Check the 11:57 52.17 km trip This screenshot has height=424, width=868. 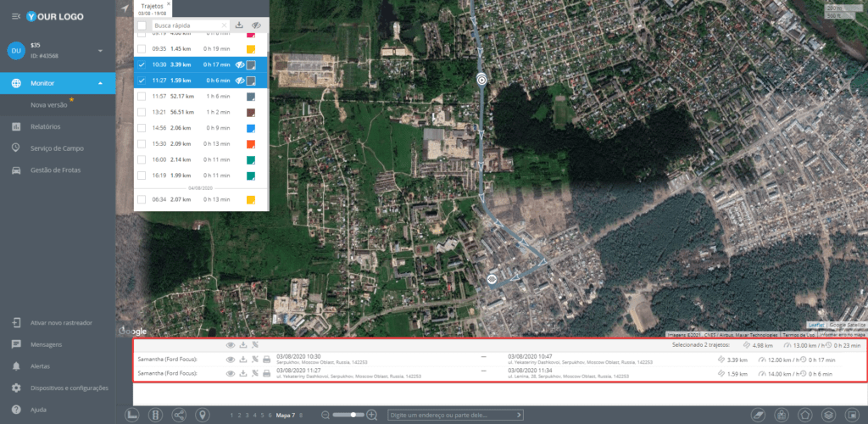142,97
